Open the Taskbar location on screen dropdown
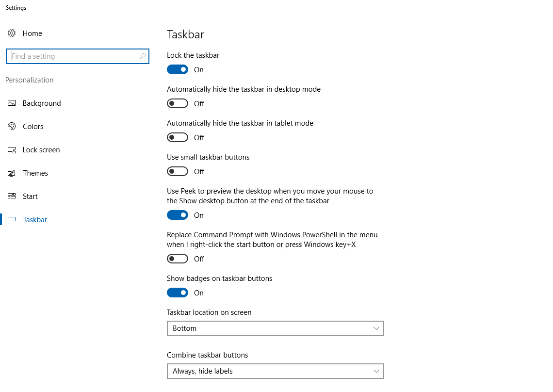The height and width of the screenshot is (392, 553). coord(276,328)
